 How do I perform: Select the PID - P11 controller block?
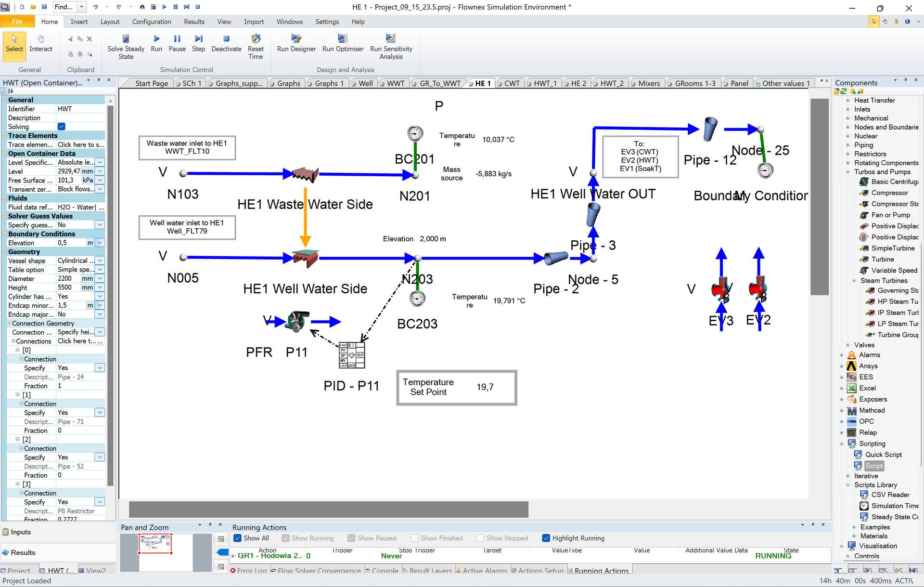(352, 355)
